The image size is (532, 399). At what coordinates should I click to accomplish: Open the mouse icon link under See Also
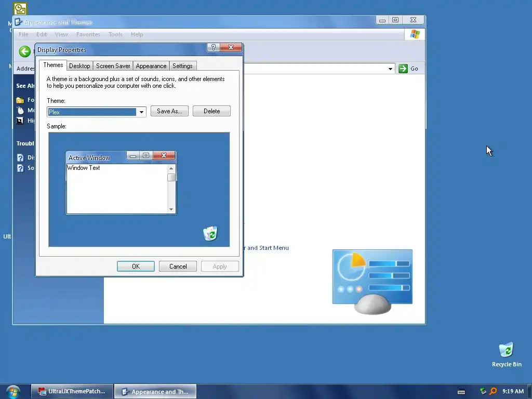(x=20, y=110)
